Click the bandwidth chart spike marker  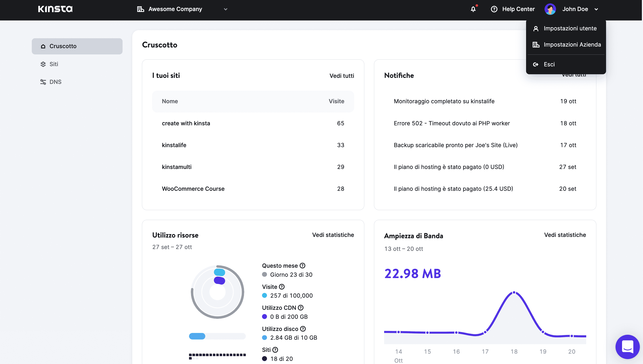pyautogui.click(x=514, y=292)
